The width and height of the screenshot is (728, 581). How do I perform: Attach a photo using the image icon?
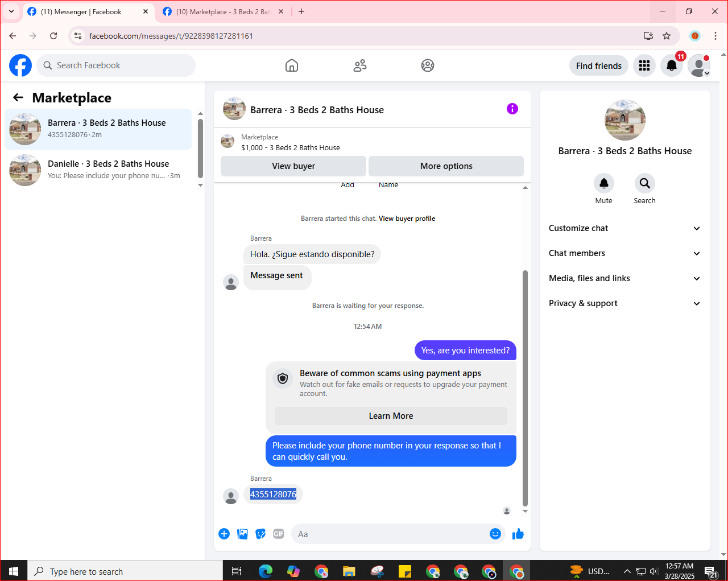point(242,534)
